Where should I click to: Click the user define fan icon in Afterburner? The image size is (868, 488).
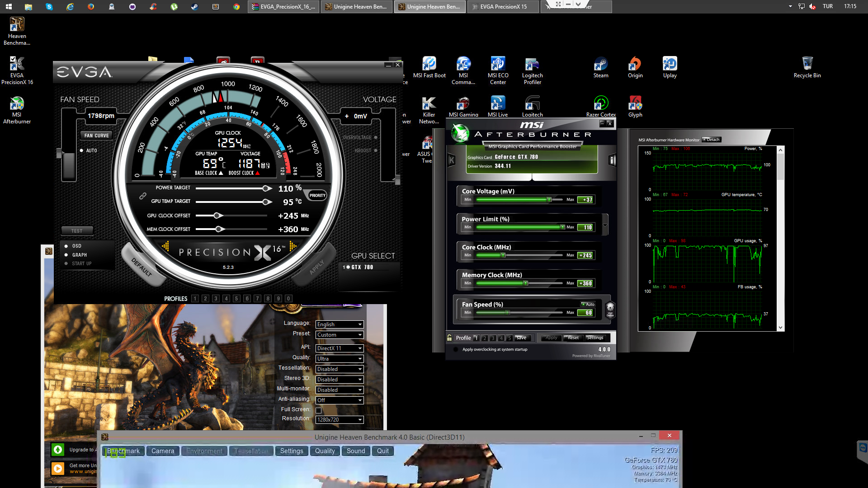[610, 310]
